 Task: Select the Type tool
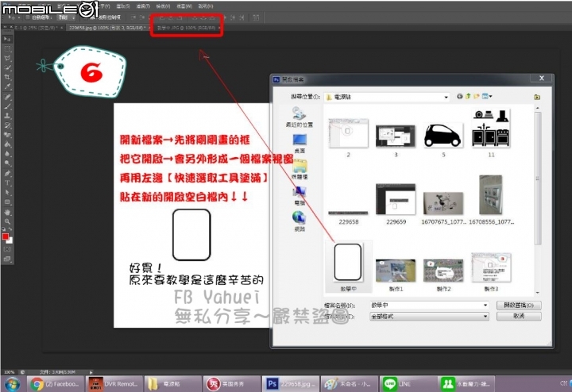coord(7,183)
